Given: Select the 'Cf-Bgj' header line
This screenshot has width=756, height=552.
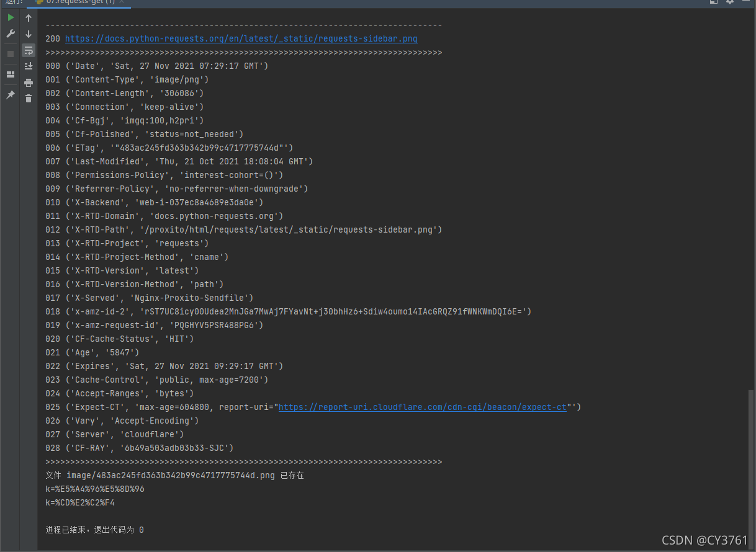Looking at the screenshot, I should pos(125,120).
